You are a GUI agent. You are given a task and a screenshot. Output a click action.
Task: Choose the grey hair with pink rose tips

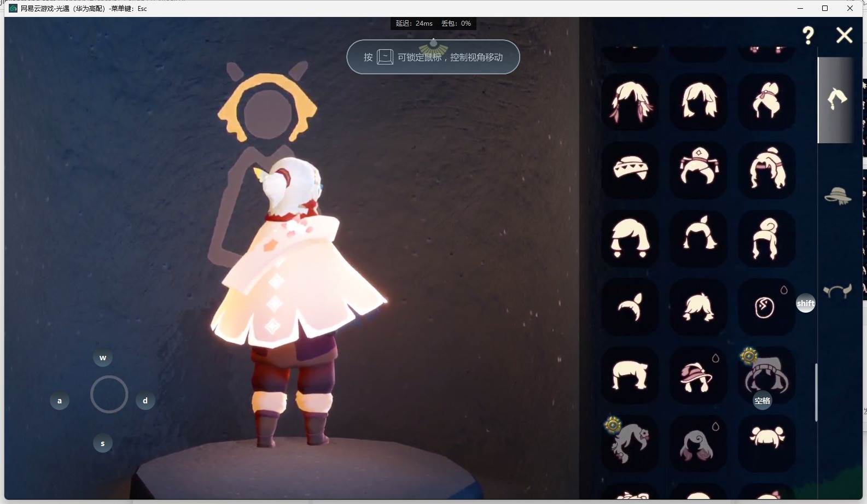[699, 443]
